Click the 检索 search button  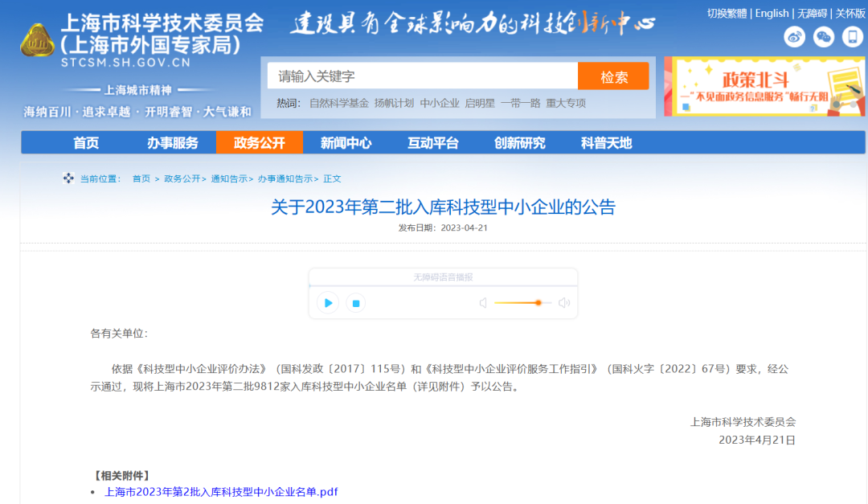tap(613, 75)
